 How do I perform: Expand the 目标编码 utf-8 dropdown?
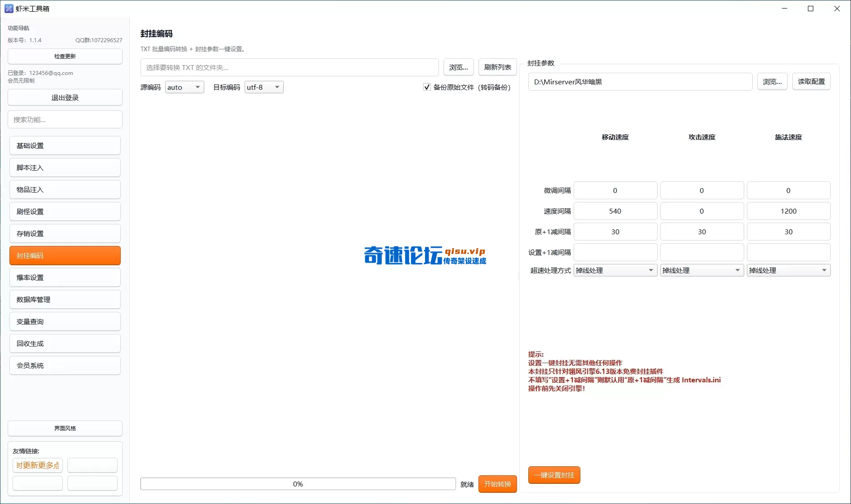[x=264, y=87]
